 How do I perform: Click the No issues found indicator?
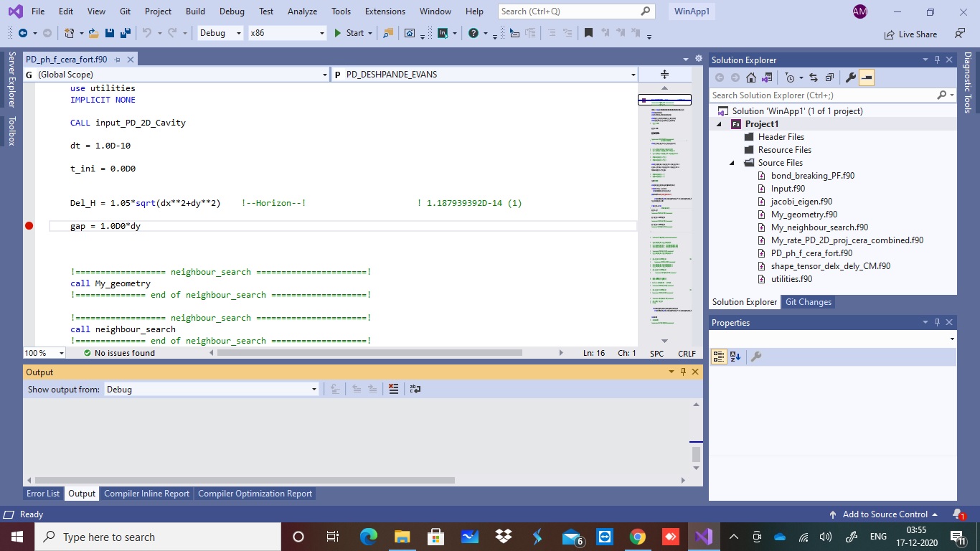tap(118, 353)
